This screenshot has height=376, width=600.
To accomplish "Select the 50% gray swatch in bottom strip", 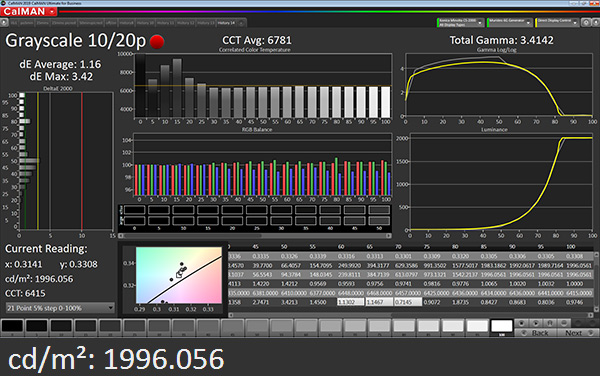I will tap(257, 327).
